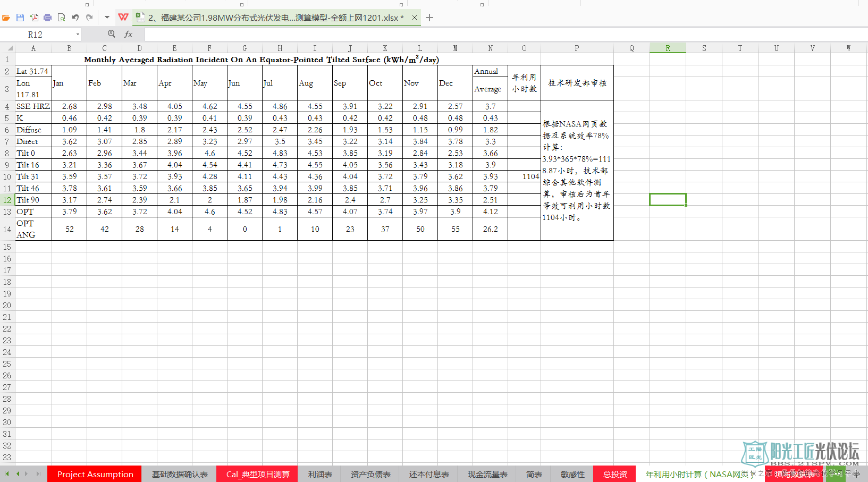Click the '年利用小时数' heading cell
Screen dimensions: 868x482
524,83
